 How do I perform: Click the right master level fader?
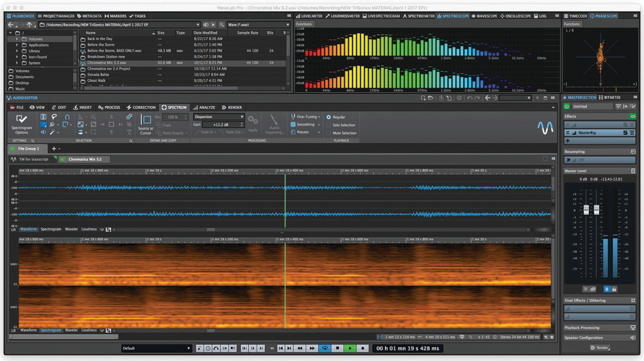coord(596,210)
